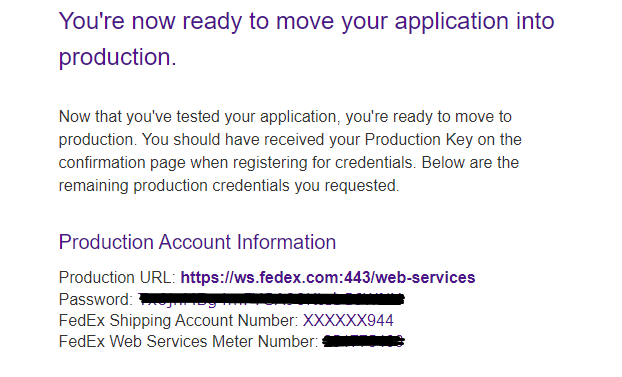
Task: Open the ws.fedex.com web-services production URL link
Action: click(x=328, y=277)
